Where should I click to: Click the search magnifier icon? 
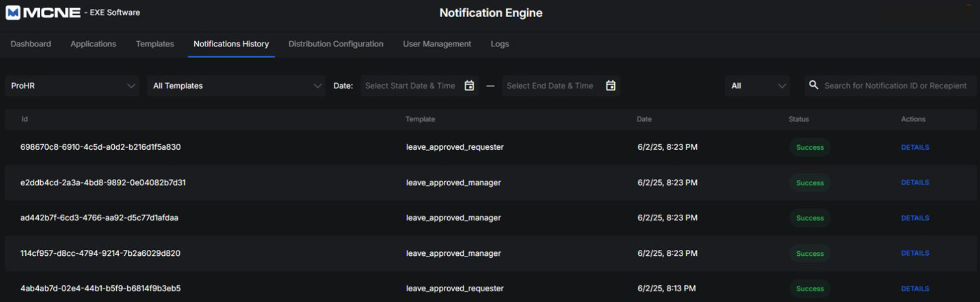click(x=813, y=85)
